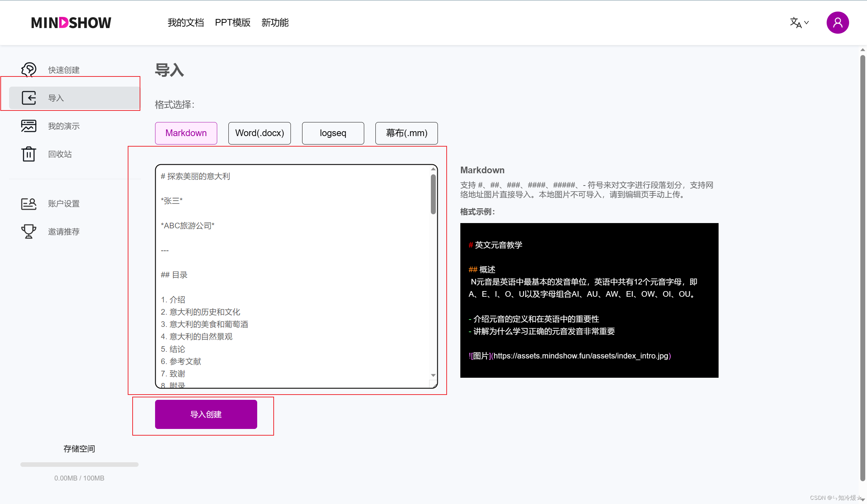Click the page scrollbar up arrow
The height and width of the screenshot is (504, 867).
pos(863,50)
